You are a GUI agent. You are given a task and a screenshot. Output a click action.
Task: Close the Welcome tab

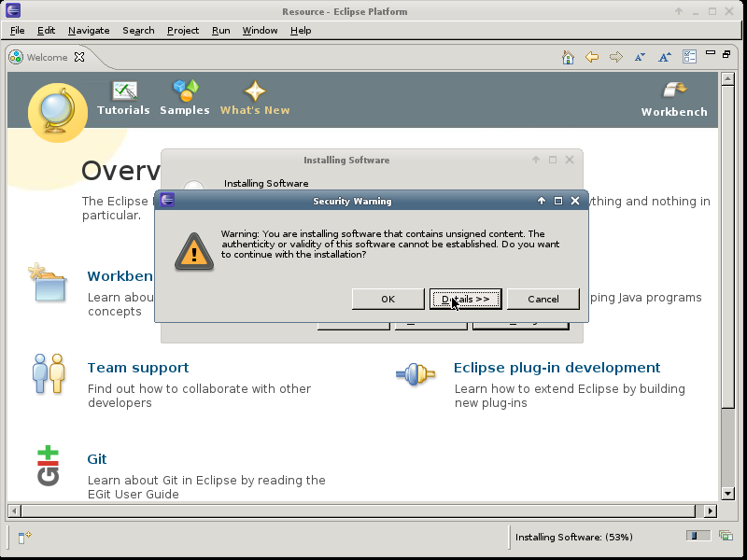tap(79, 57)
